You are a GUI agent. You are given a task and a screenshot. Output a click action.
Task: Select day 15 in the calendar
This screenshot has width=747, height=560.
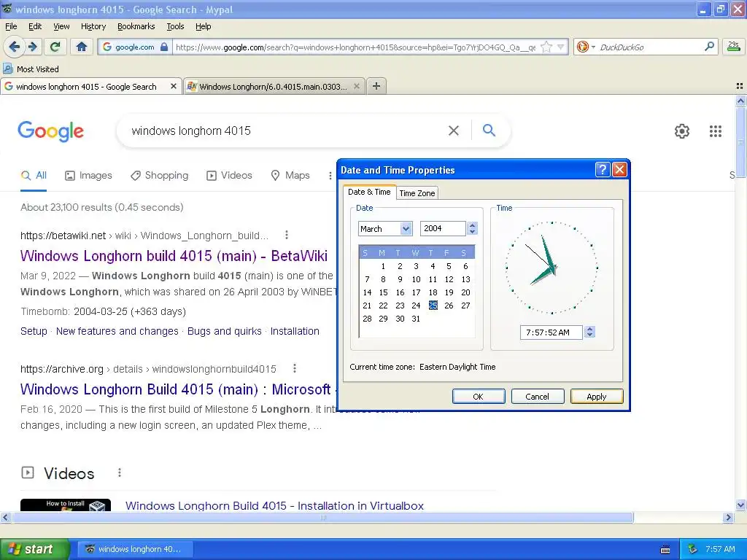click(x=383, y=292)
